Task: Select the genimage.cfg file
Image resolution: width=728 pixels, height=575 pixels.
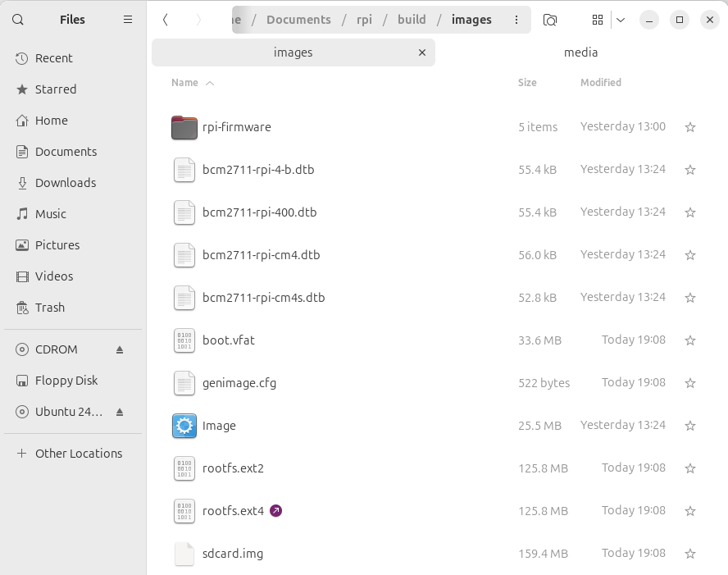Action: coord(239,383)
